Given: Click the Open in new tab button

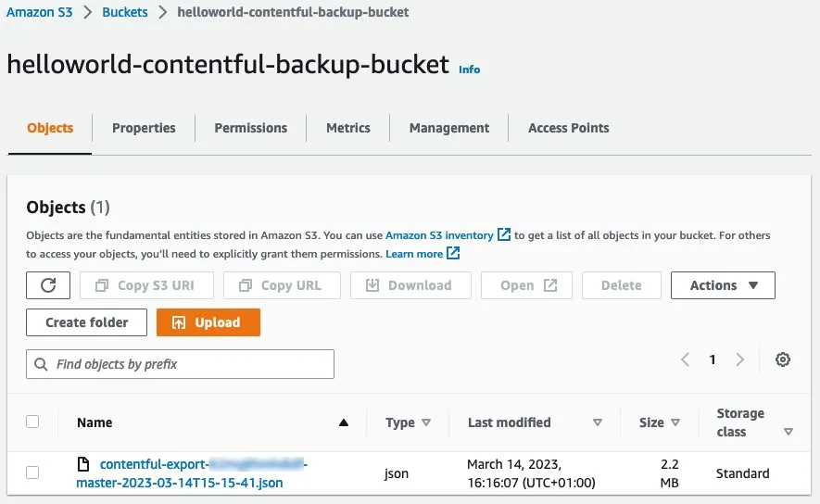Looking at the screenshot, I should 526,285.
